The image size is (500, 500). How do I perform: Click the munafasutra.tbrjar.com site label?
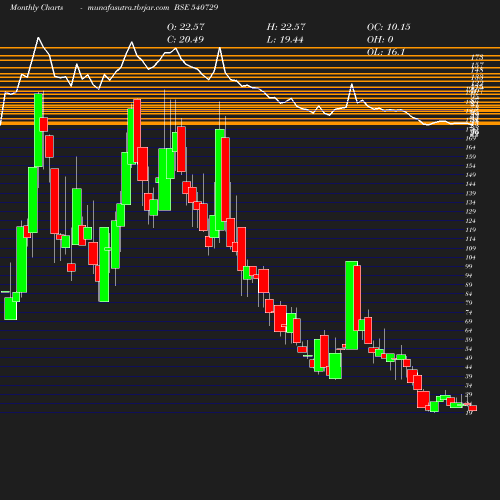128,7
